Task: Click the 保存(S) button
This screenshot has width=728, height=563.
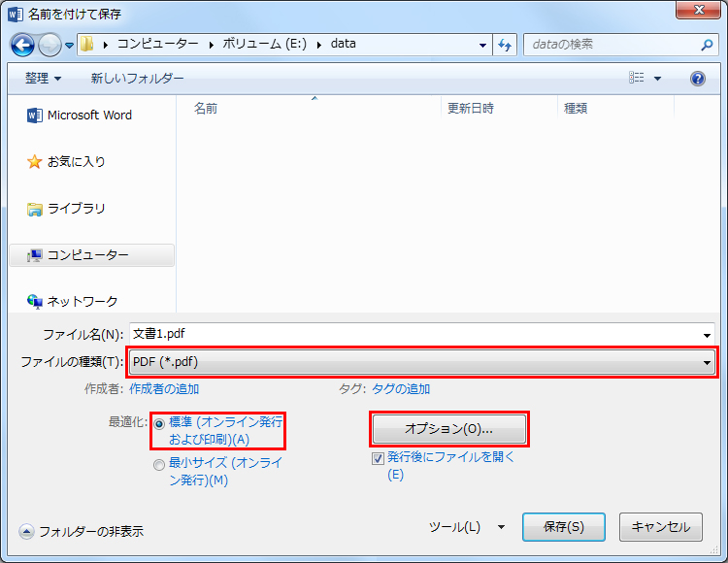Action: click(564, 527)
